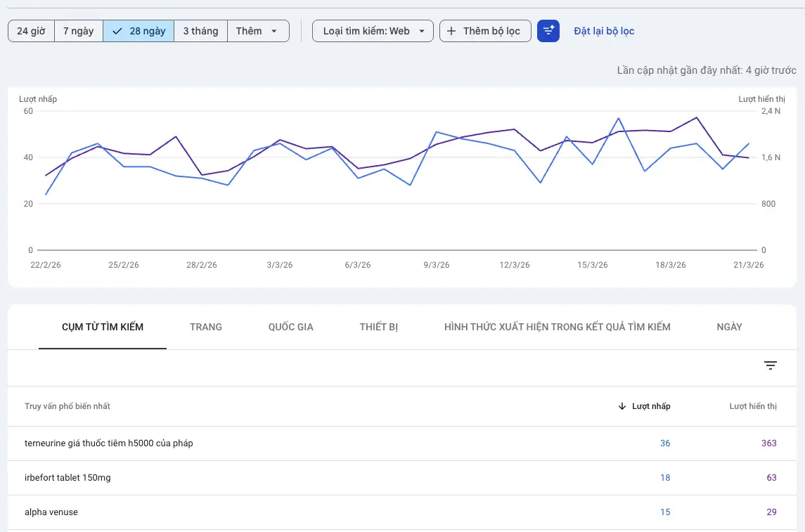The width and height of the screenshot is (805, 532).
Task: Click the chart point at 18/3/26
Action: [671, 131]
